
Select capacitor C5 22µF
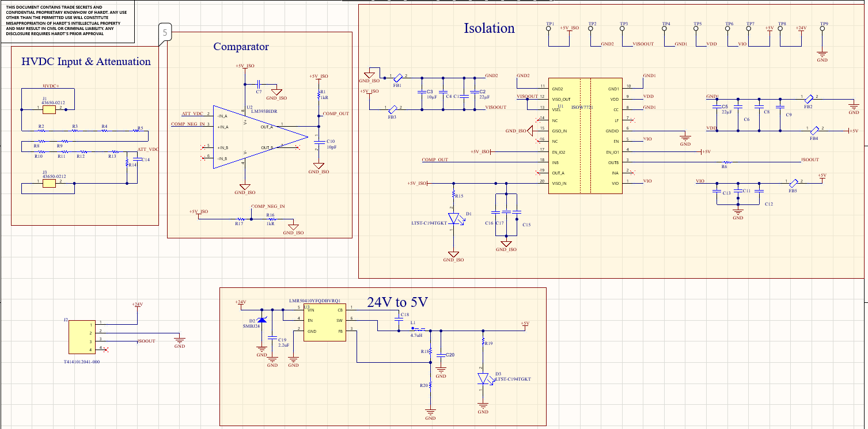click(717, 107)
